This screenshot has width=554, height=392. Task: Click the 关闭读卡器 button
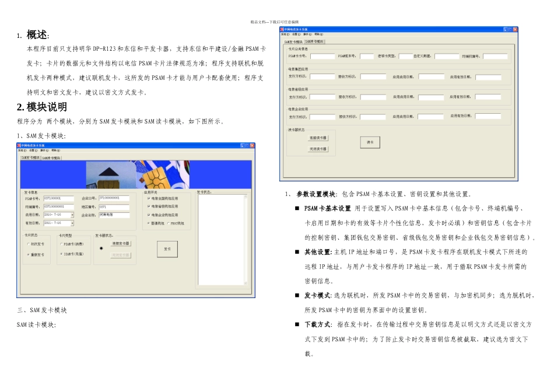click(318, 149)
